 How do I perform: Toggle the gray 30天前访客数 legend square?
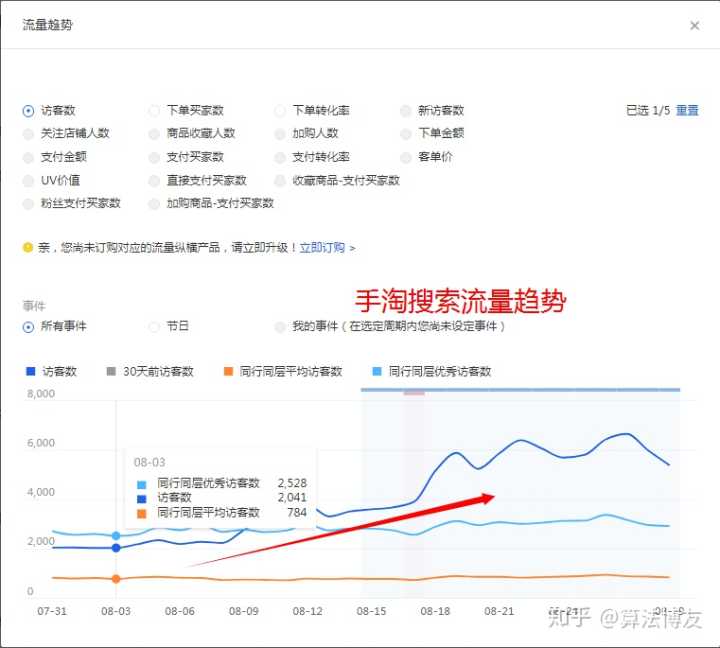111,371
